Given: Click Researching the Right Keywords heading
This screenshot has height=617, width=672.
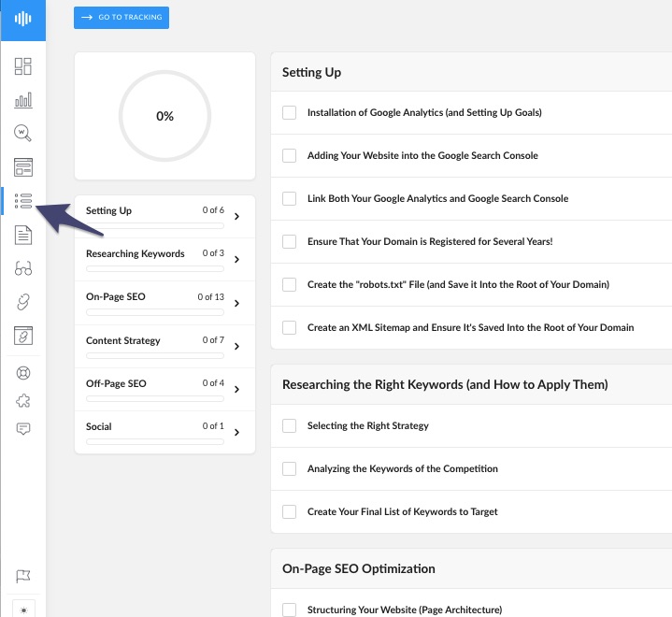Looking at the screenshot, I should (x=445, y=384).
